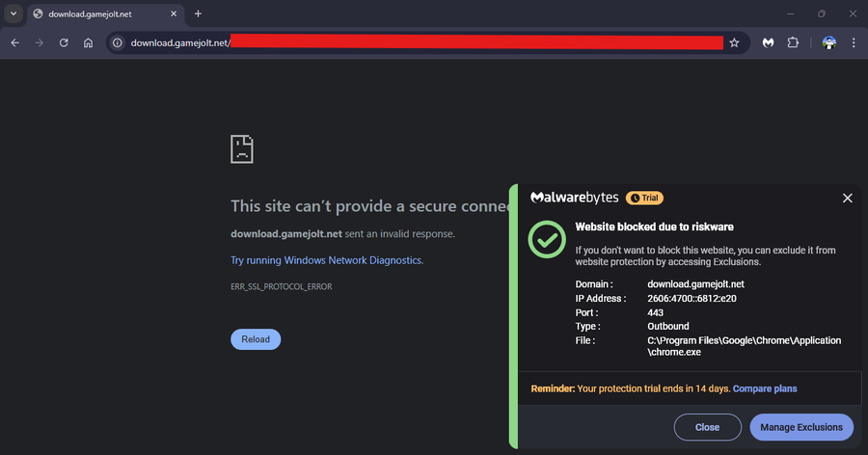Click the Malwarebytes logo in popup
The width and height of the screenshot is (868, 455).
(x=575, y=198)
